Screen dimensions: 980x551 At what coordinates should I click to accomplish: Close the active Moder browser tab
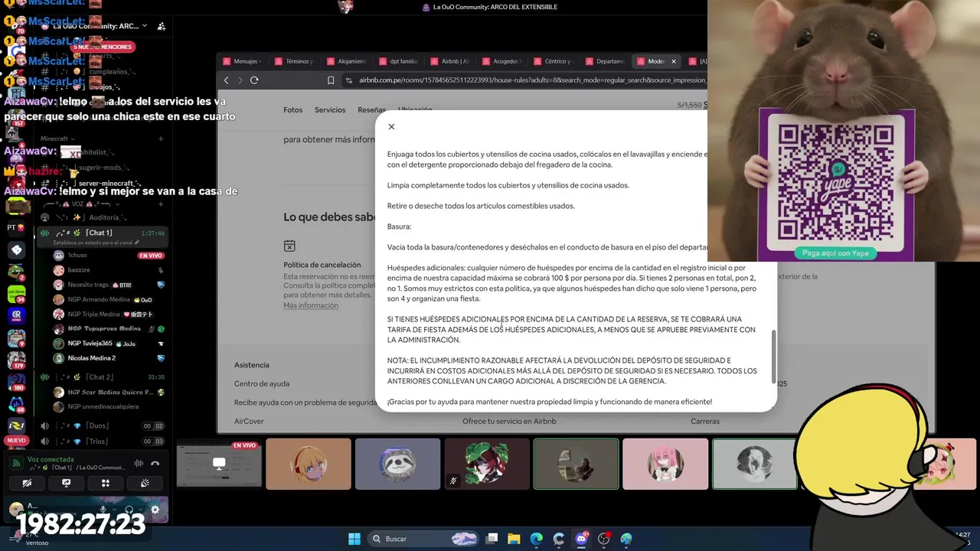[674, 61]
